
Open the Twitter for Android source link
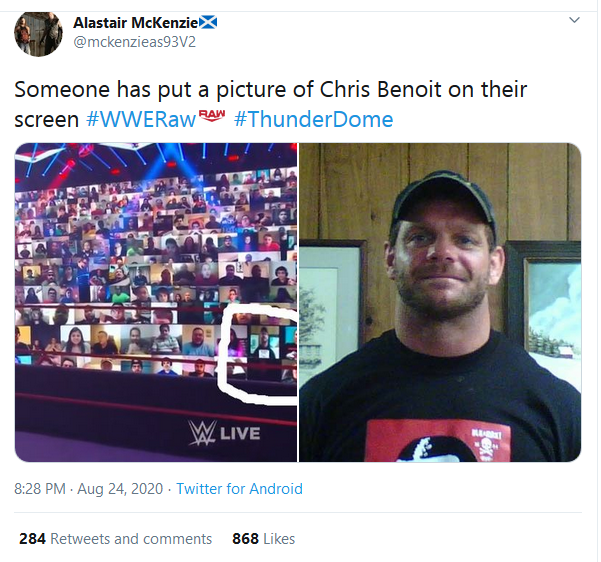pyautogui.click(x=239, y=489)
